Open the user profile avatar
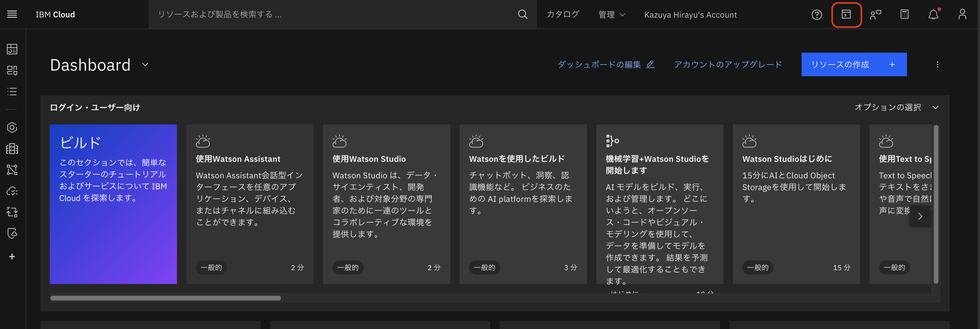Screen dimensions: 980x329 tap(962, 14)
